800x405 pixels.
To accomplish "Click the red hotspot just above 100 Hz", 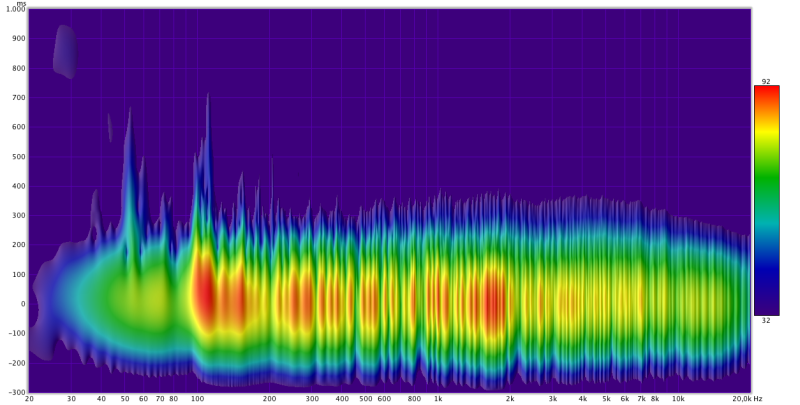I will [205, 293].
